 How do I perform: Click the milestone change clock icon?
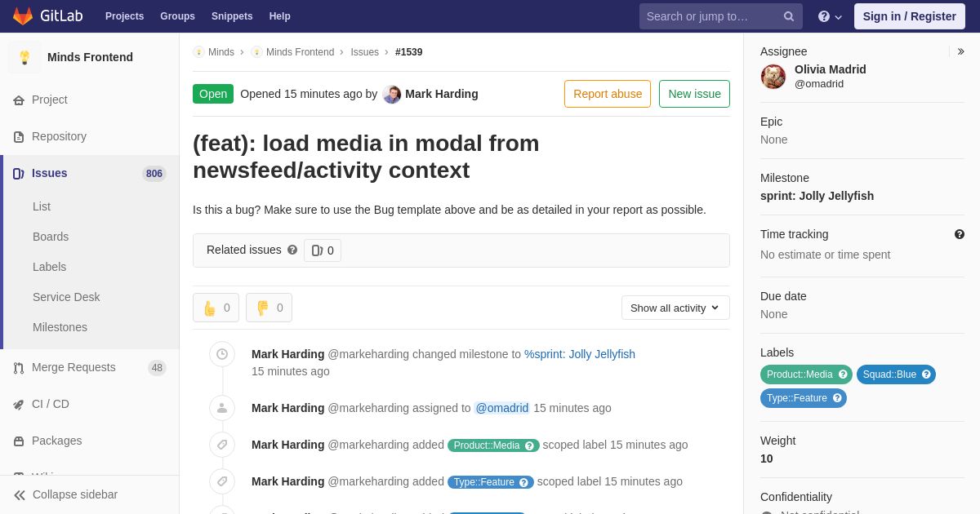[222, 354]
